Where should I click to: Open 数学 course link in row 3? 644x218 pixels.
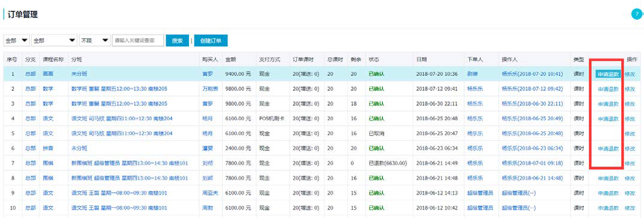click(x=48, y=104)
